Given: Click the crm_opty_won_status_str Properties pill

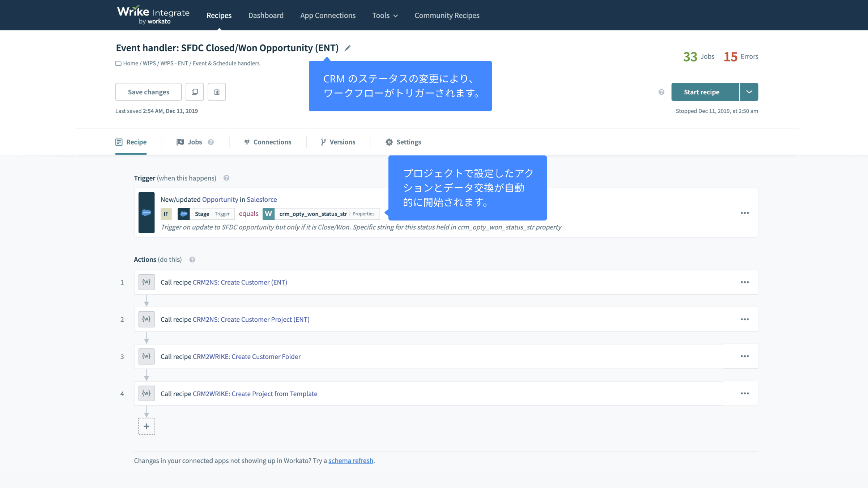Looking at the screenshot, I should [321, 214].
